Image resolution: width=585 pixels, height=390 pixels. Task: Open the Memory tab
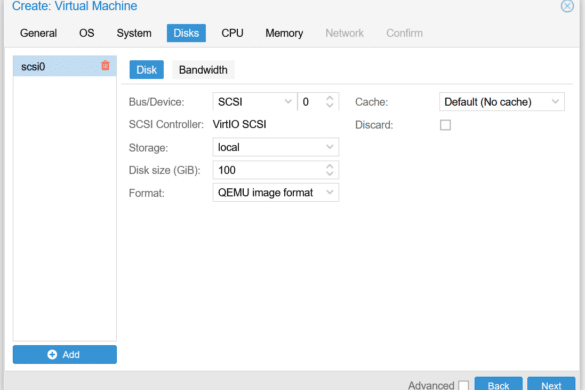coord(284,33)
